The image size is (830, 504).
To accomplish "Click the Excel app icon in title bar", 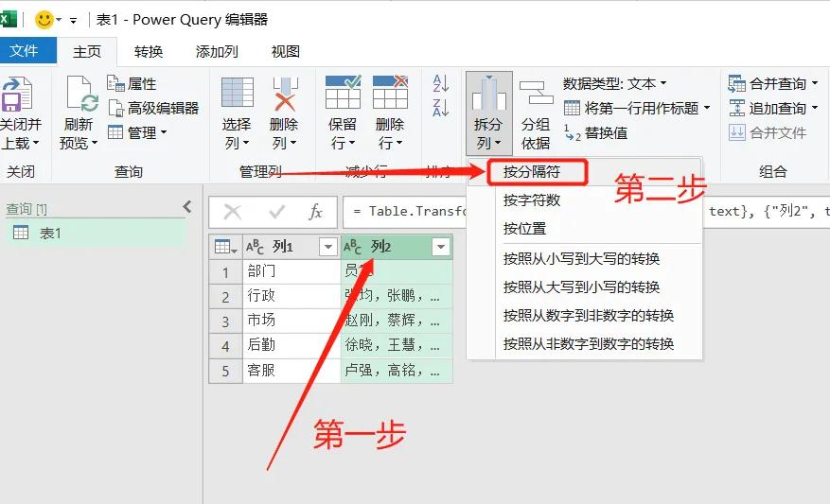I will [8, 20].
